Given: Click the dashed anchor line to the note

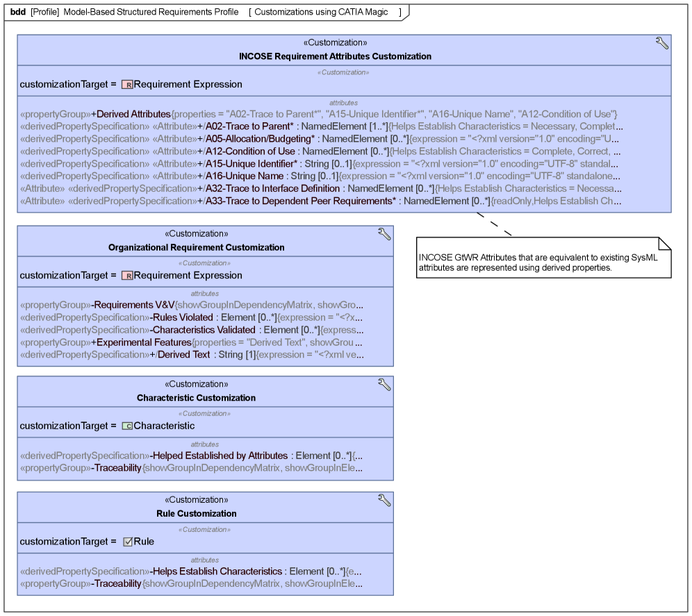Looking at the screenshot, I should [494, 224].
